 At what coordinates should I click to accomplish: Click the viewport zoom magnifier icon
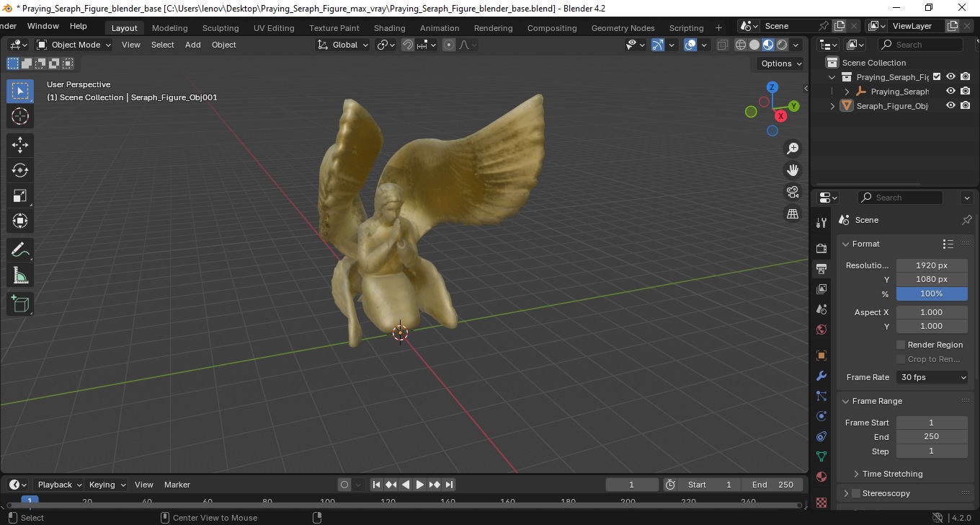793,149
